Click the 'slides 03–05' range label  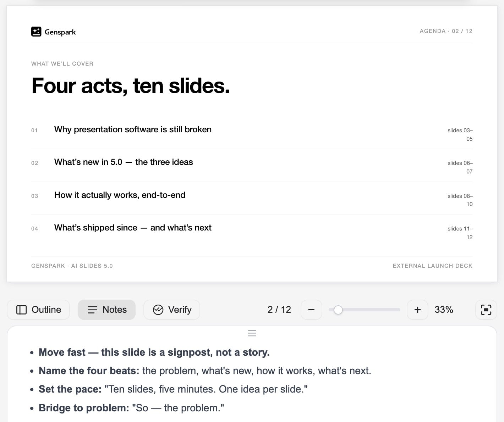point(460,135)
